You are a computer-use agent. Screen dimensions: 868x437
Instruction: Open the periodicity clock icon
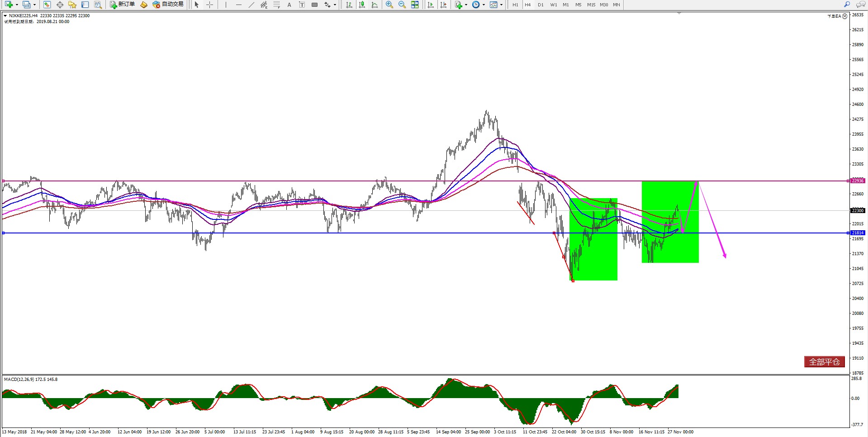tap(476, 5)
